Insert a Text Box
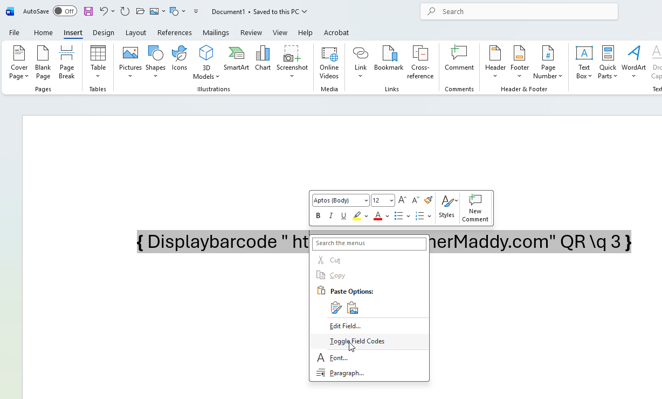The width and height of the screenshot is (662, 399). [584, 62]
